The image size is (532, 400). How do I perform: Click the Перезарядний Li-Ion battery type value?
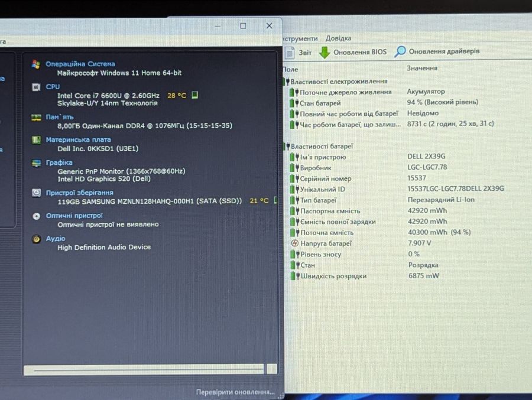[x=441, y=200]
